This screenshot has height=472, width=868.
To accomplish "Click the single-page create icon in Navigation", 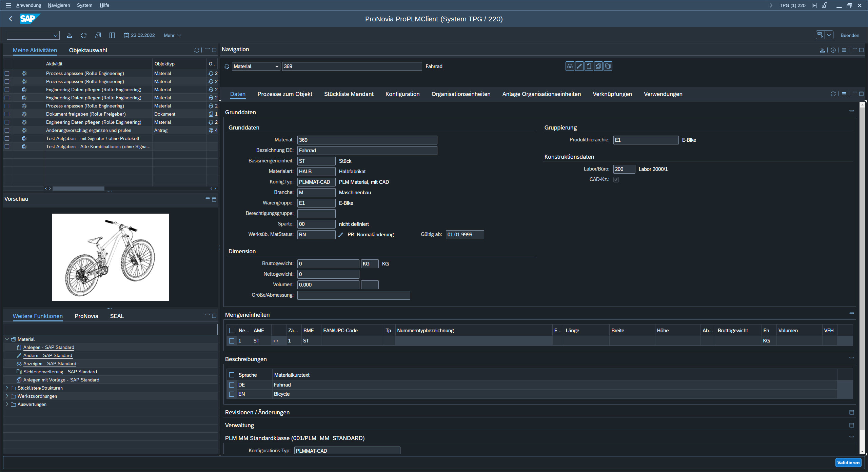I will click(x=589, y=66).
